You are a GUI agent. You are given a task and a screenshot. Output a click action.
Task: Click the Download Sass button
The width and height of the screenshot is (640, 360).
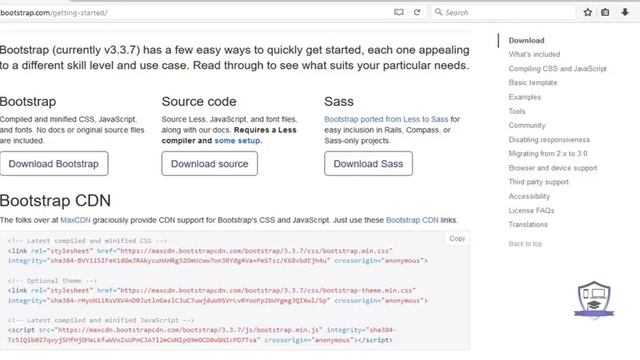click(368, 164)
